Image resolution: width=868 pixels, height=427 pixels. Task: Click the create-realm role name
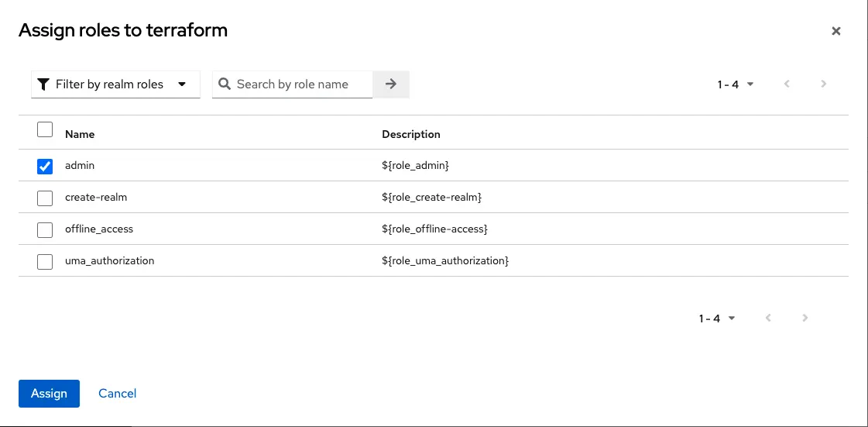point(96,197)
